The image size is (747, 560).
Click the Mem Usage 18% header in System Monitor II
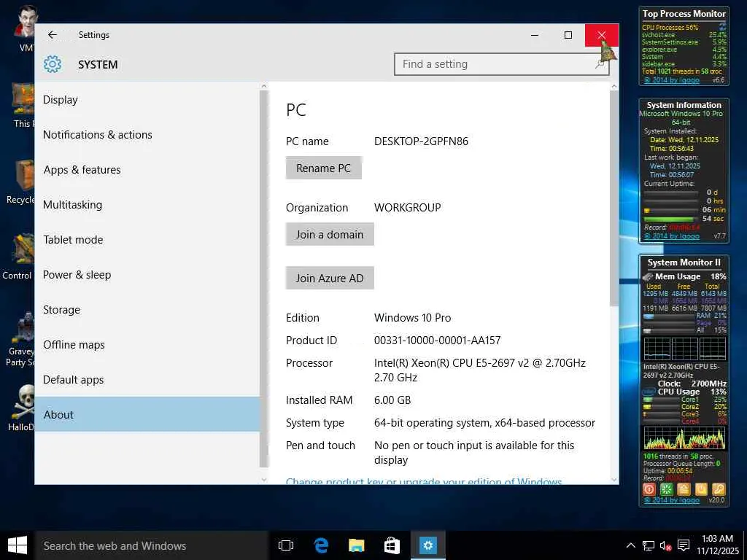684,276
